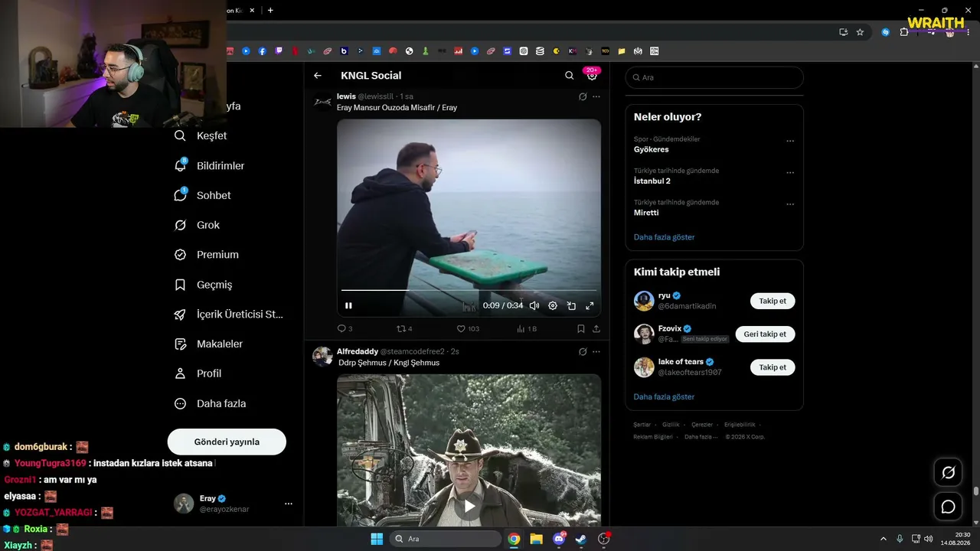This screenshot has width=980, height=551.
Task: Open the floating chat messages button
Action: tap(948, 507)
